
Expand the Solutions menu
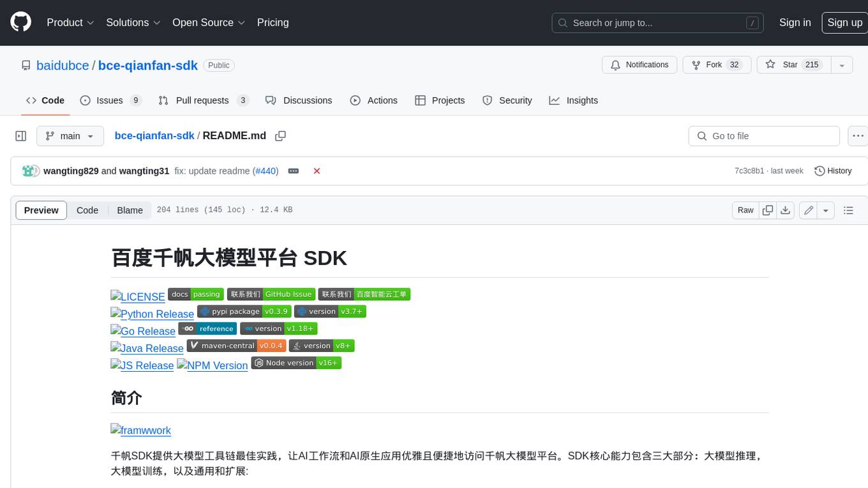(133, 22)
